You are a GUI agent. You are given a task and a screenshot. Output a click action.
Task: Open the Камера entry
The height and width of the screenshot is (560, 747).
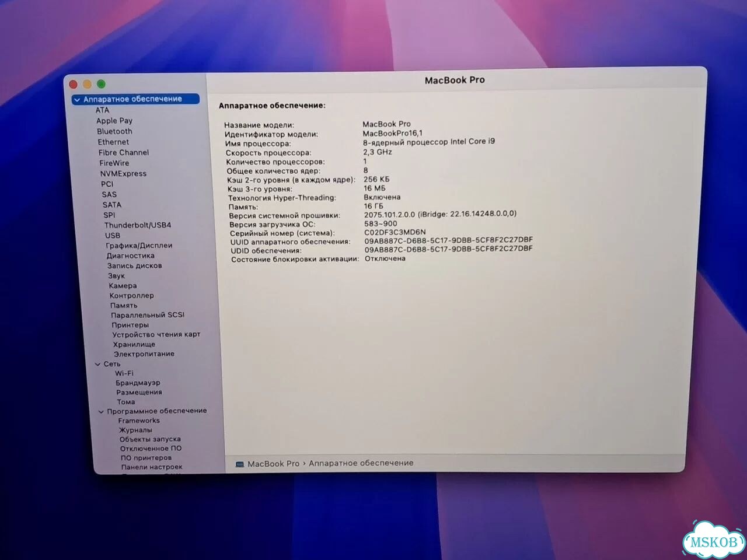(123, 286)
